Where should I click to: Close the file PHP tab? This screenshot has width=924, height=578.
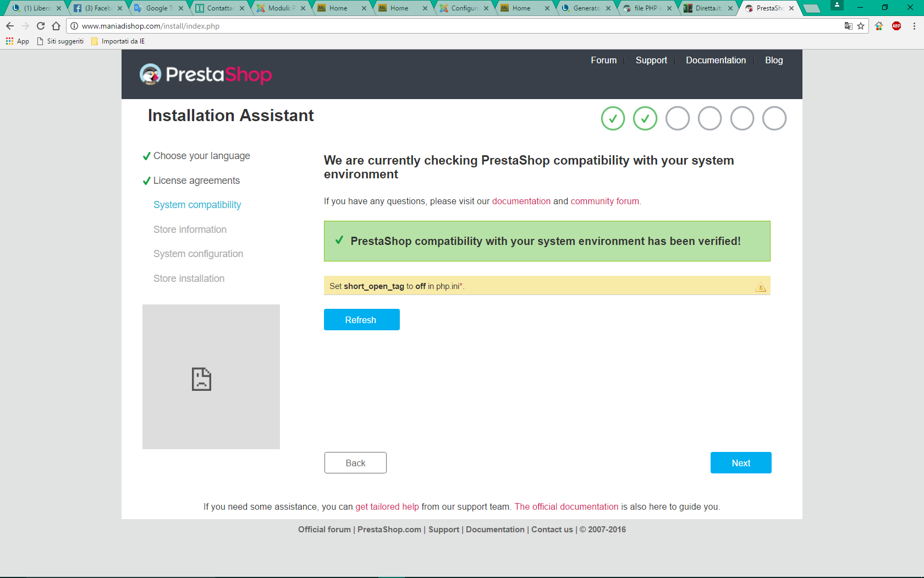pos(669,8)
